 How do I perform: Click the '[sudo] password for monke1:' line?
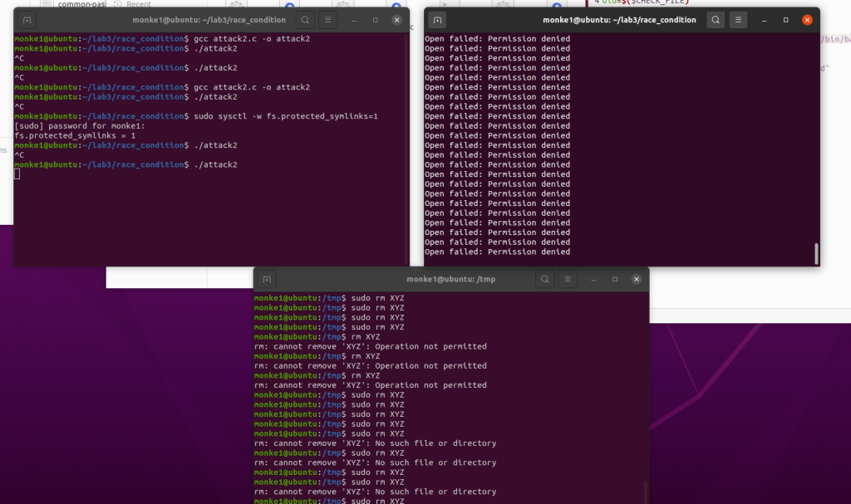click(x=80, y=126)
